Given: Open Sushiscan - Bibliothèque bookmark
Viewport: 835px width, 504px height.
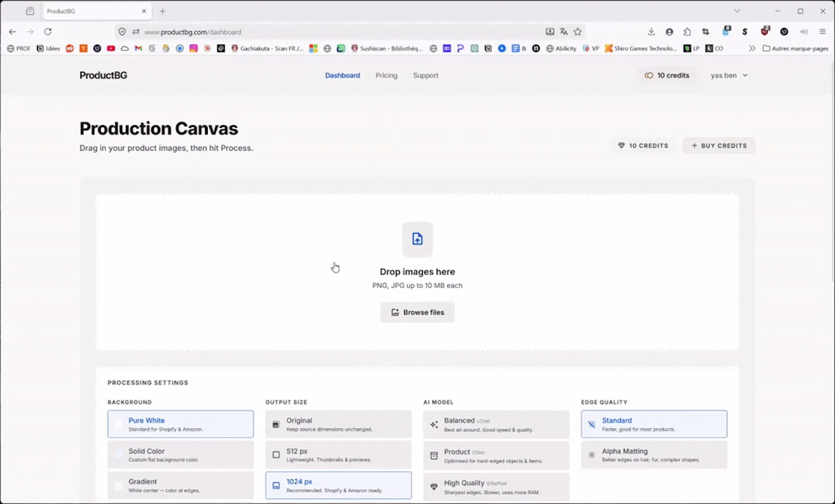Looking at the screenshot, I should coord(387,49).
